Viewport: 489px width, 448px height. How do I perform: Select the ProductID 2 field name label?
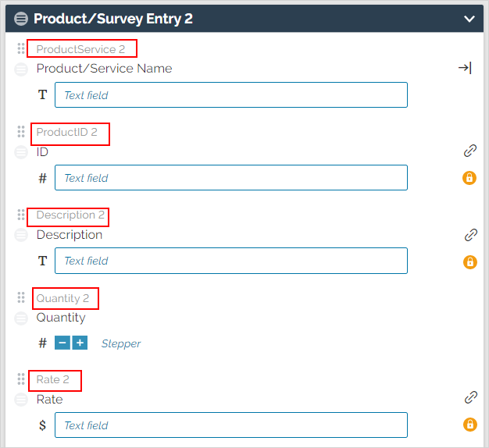(66, 132)
